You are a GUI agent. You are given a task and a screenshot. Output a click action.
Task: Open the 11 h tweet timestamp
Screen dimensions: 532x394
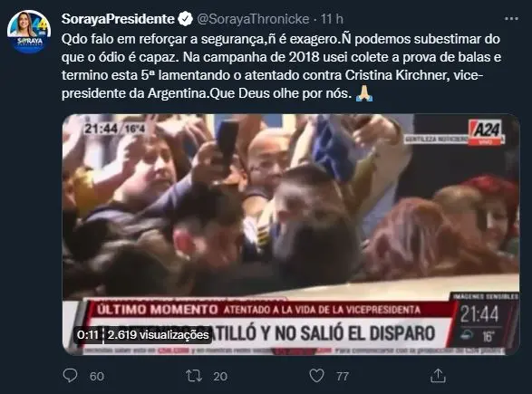click(333, 19)
